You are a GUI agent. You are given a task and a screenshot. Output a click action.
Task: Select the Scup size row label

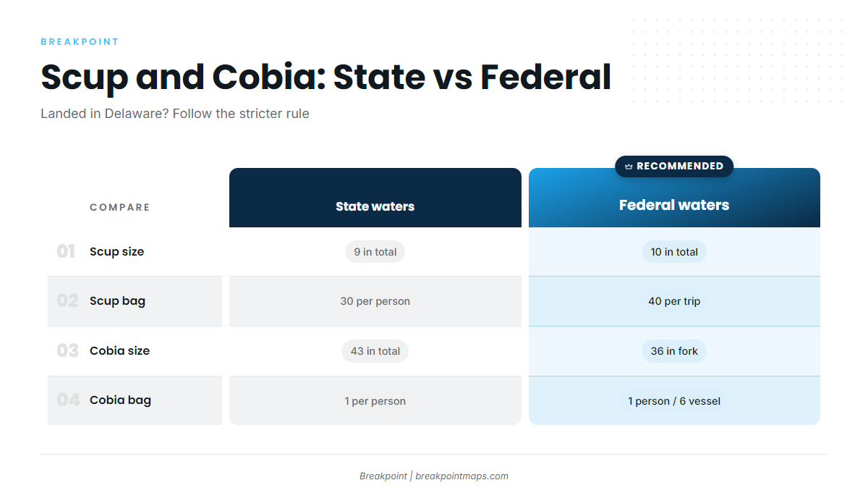(x=116, y=251)
